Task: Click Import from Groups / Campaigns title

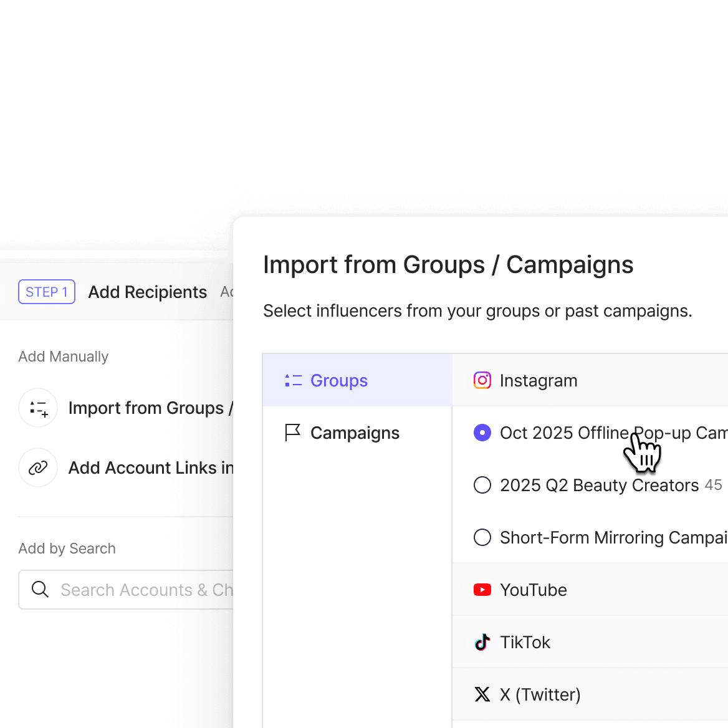Action: pos(448,265)
